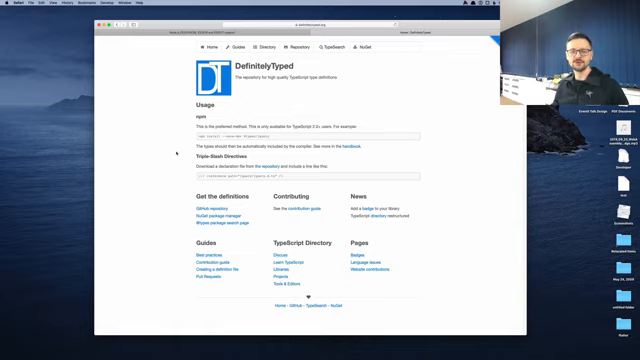
Task: Open Safari menu in menu bar
Action: pyautogui.click(x=18, y=2)
